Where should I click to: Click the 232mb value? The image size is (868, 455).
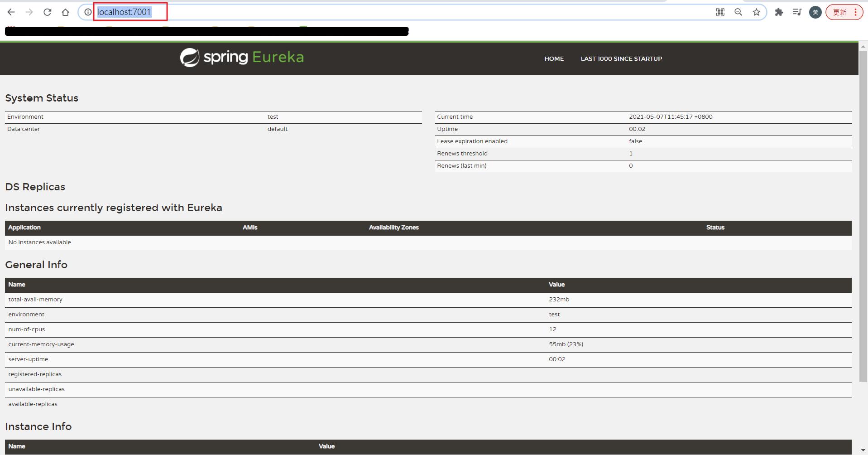click(559, 300)
